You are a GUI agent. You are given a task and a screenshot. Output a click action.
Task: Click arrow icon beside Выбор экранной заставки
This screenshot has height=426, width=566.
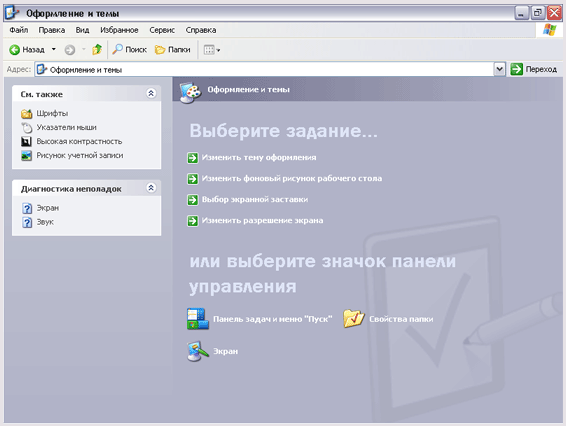tap(193, 200)
